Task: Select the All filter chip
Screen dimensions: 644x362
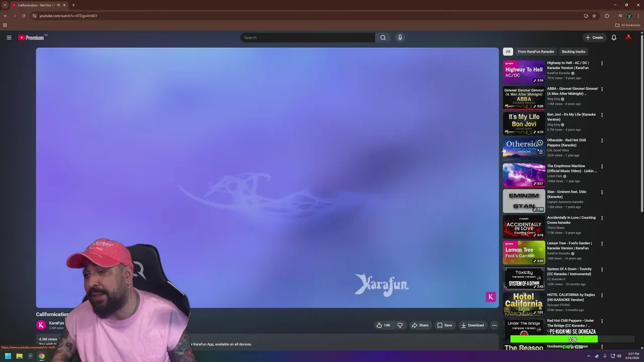Action: click(x=508, y=51)
